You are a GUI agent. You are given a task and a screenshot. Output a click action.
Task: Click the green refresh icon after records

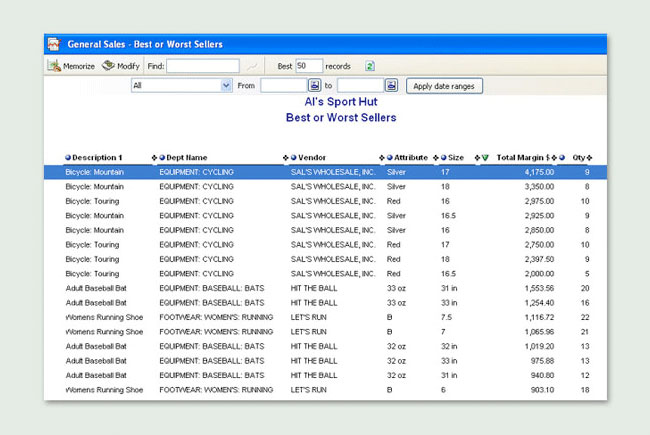pyautogui.click(x=370, y=66)
